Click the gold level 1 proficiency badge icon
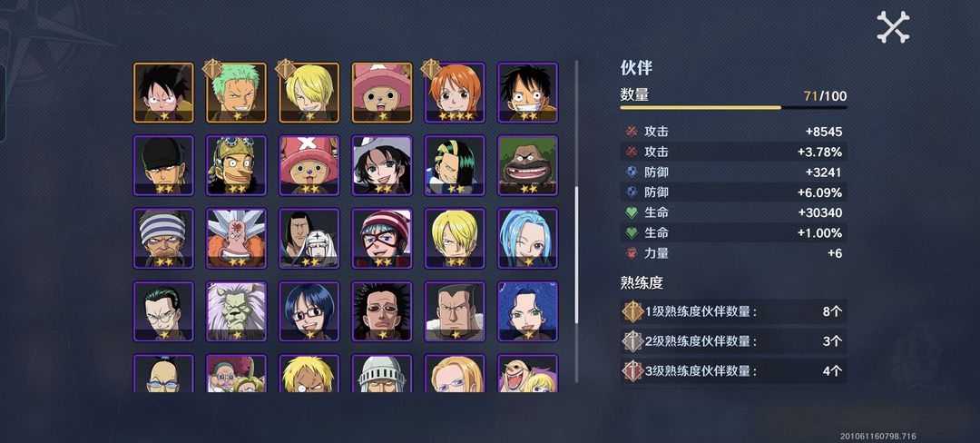980x443 pixels. coord(632,311)
